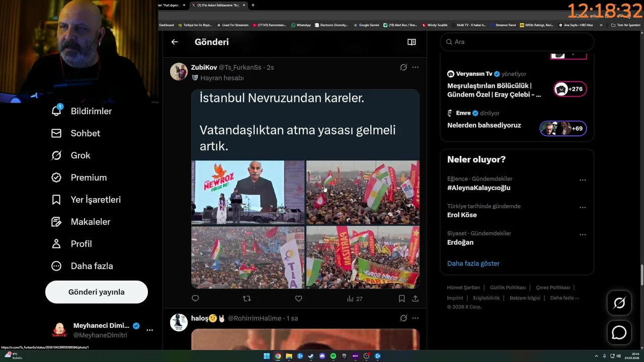Open Erol Köse trend
The image size is (644, 362).
pos(462,215)
